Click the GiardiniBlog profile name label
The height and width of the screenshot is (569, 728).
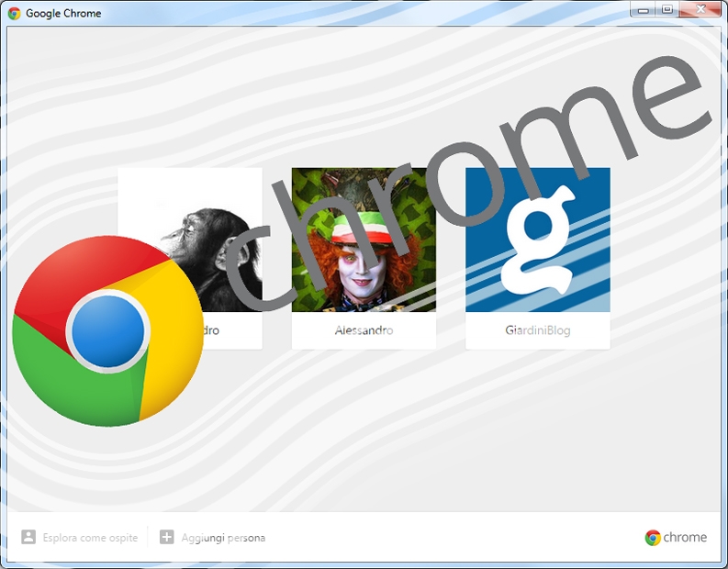pos(538,330)
